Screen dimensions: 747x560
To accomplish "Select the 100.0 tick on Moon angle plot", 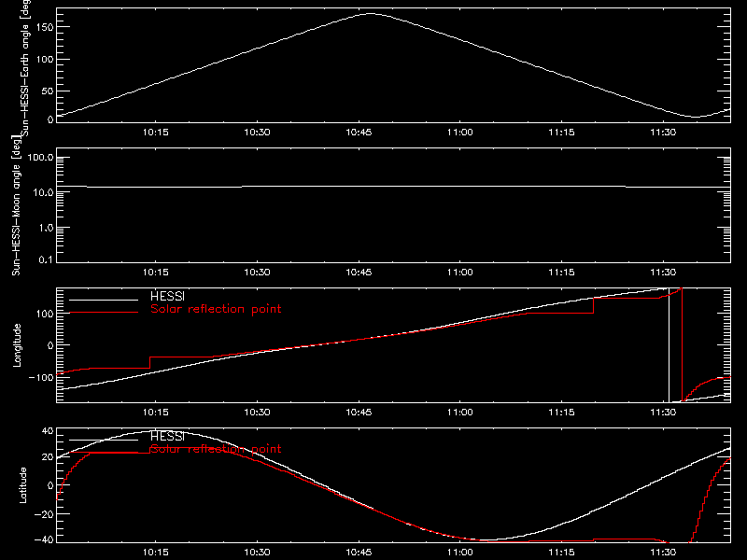I will pyautogui.click(x=40, y=158).
